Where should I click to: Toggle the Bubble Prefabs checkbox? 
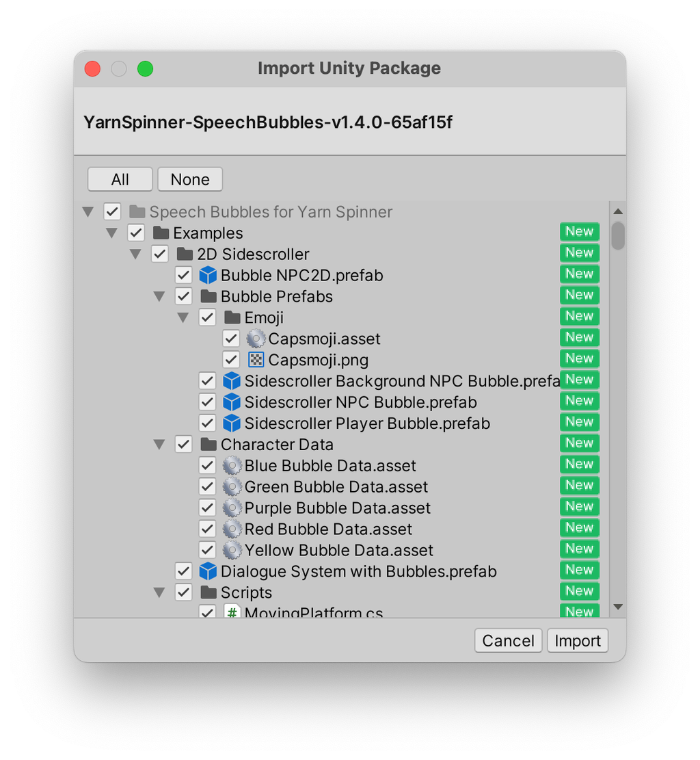click(184, 296)
